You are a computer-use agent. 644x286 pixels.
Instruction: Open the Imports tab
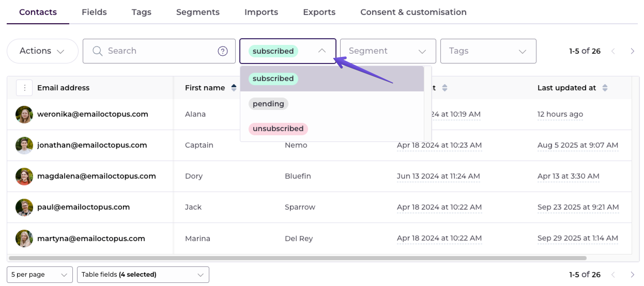(x=261, y=12)
